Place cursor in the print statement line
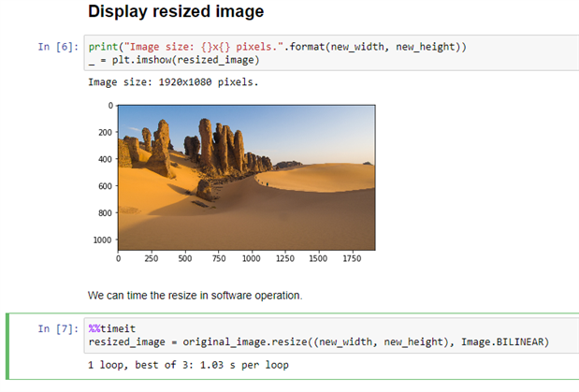The height and width of the screenshot is (392, 579). (276, 47)
